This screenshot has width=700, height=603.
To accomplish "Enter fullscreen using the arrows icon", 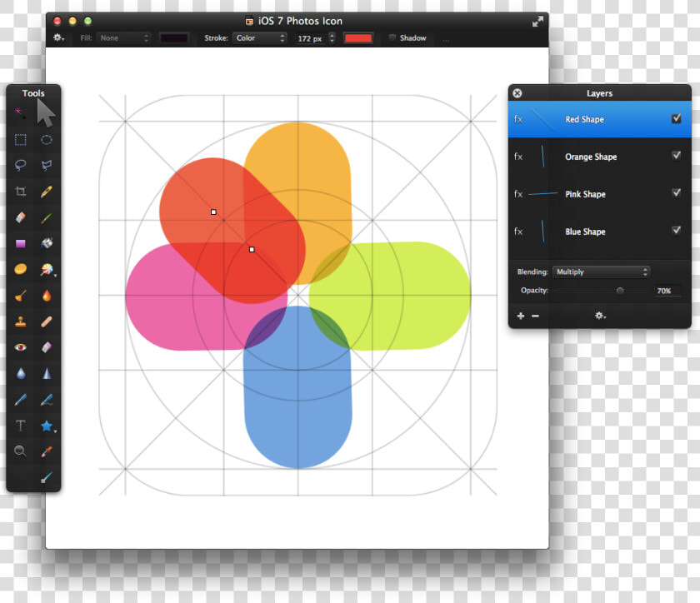I will pos(537,22).
